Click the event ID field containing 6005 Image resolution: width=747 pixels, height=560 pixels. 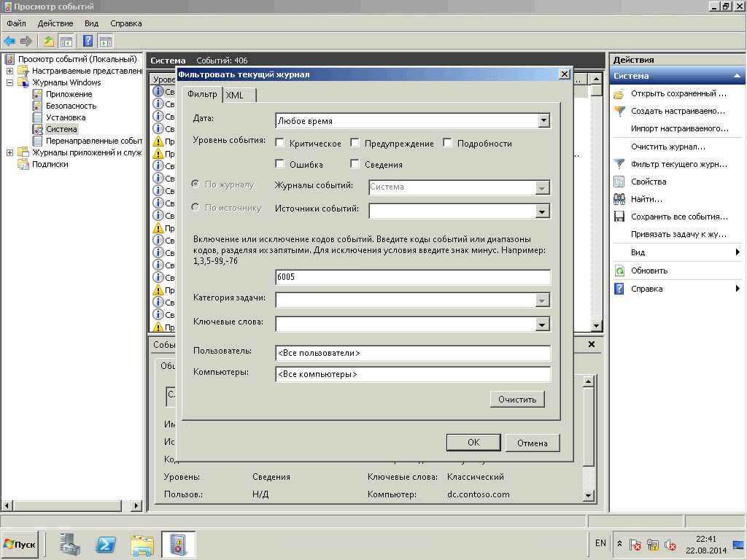[x=412, y=277]
